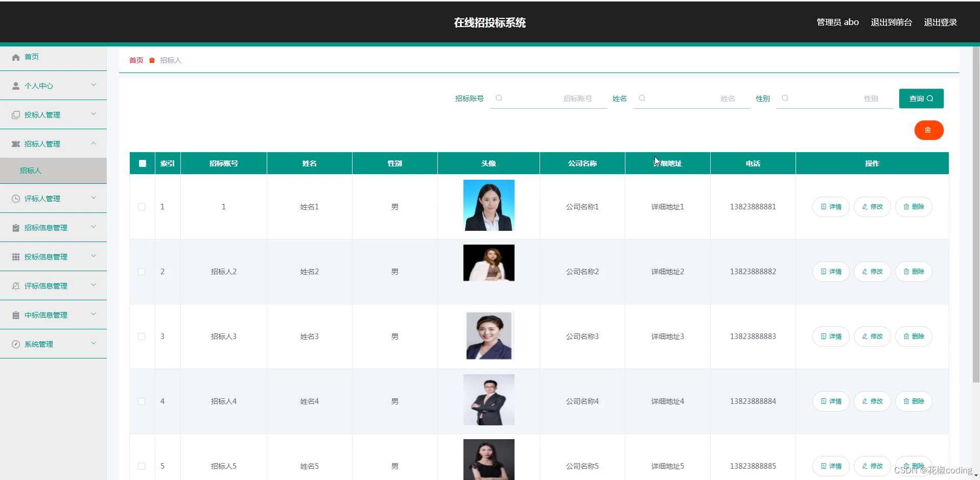Click the orange trash batch-delete button

pos(928,130)
